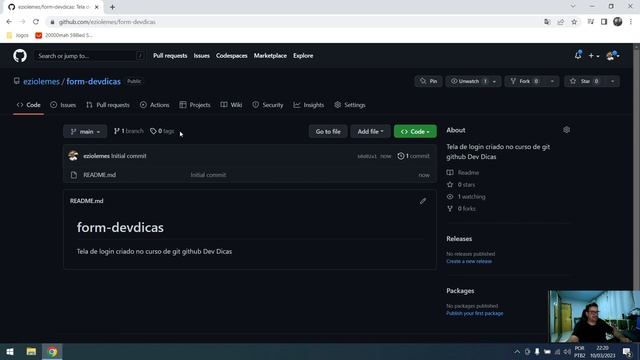
Task: Star the repository
Action: click(x=585, y=81)
